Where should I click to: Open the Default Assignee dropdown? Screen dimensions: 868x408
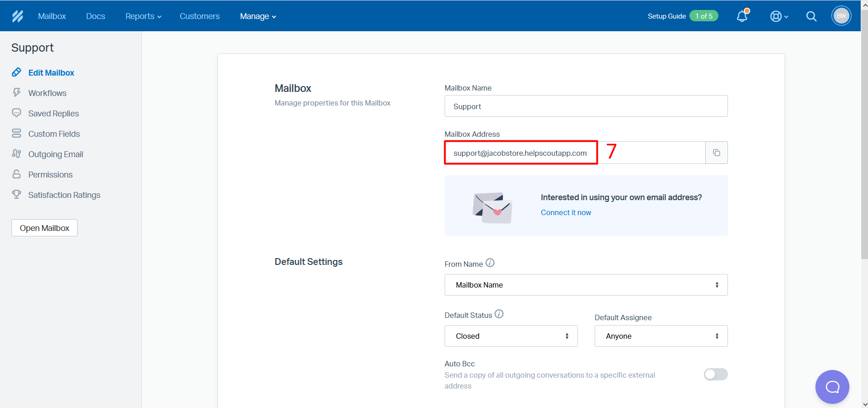(661, 336)
